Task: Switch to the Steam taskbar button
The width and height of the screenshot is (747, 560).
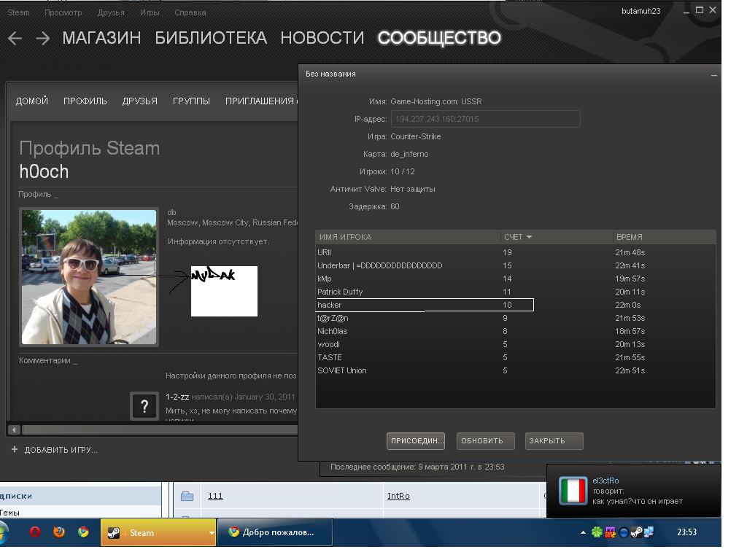Action: [x=155, y=532]
